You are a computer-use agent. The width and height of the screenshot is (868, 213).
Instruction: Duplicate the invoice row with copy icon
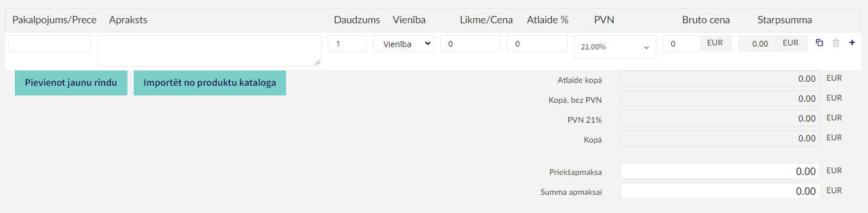pyautogui.click(x=819, y=43)
